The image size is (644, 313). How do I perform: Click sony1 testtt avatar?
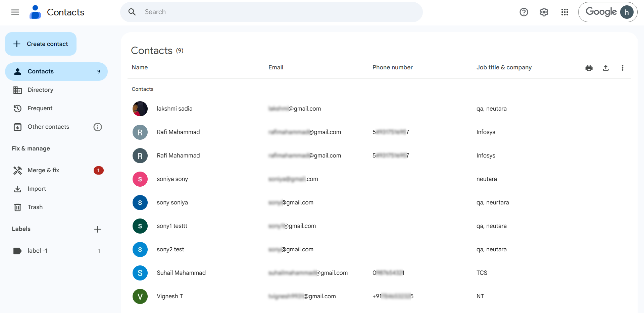pyautogui.click(x=140, y=226)
